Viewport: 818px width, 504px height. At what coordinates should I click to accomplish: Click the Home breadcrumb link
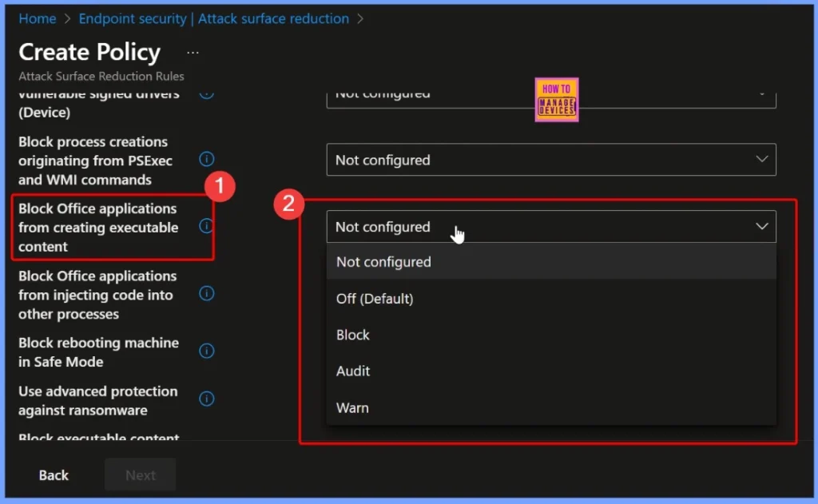[x=37, y=18]
